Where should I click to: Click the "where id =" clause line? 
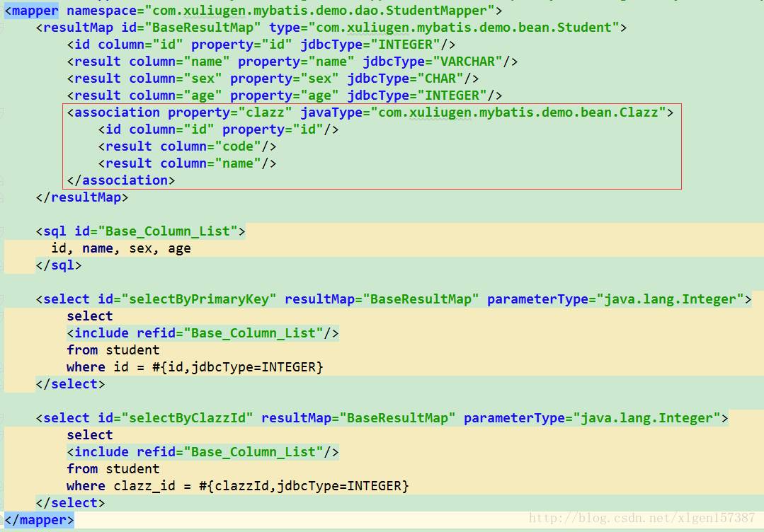pos(195,367)
